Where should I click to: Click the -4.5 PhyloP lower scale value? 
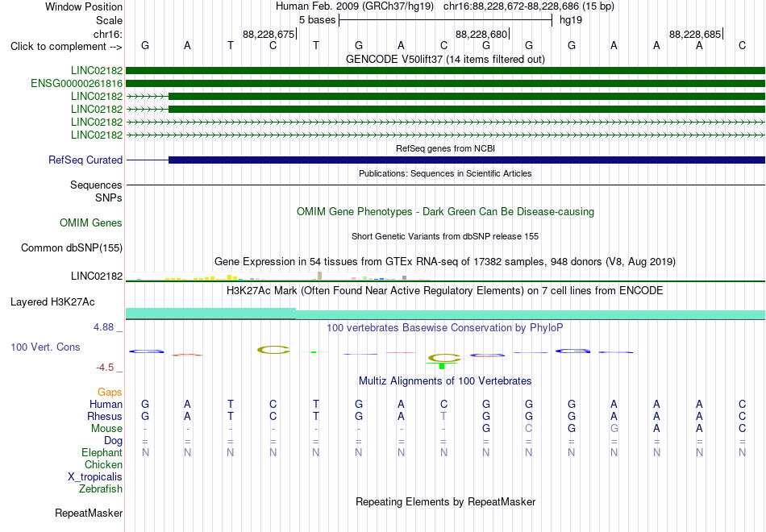click(x=105, y=368)
